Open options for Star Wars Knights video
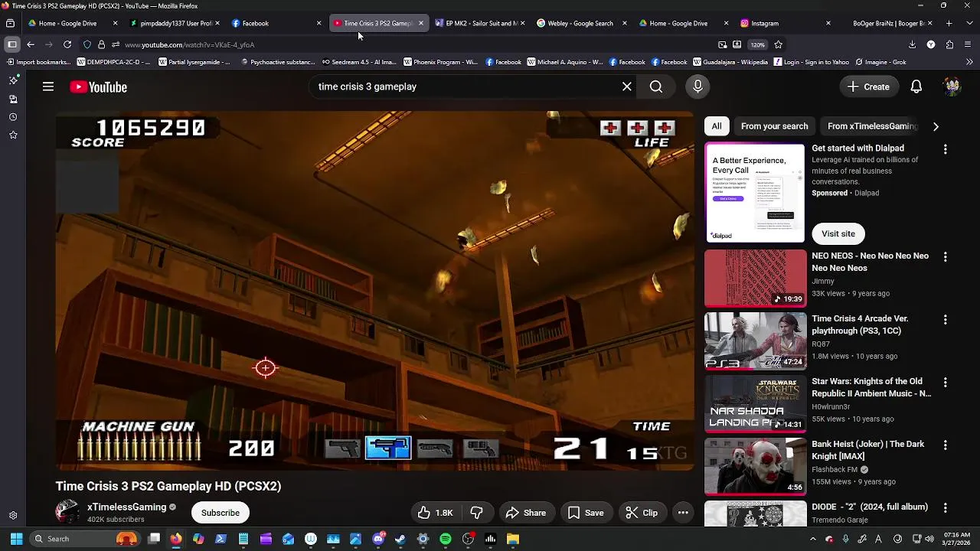 946,383
